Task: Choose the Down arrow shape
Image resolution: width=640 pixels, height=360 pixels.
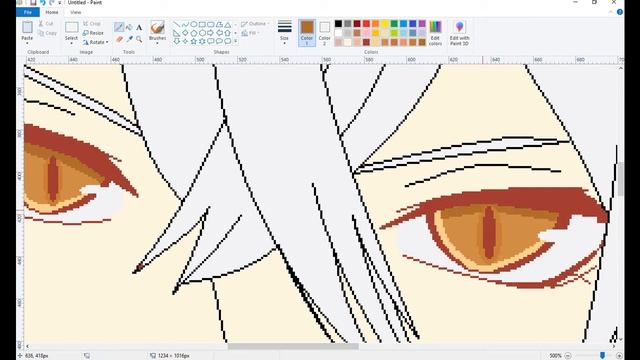Action: pos(176,41)
